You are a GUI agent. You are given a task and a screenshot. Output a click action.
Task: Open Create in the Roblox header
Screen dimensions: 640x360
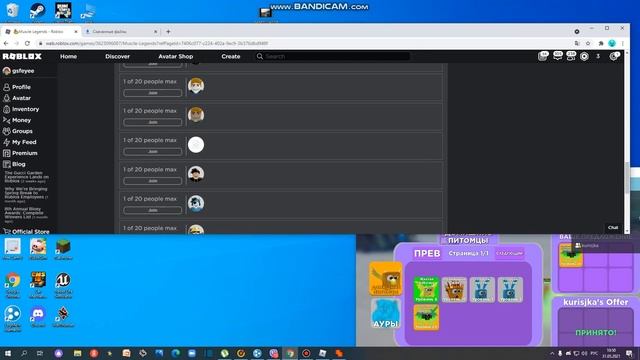click(x=231, y=56)
